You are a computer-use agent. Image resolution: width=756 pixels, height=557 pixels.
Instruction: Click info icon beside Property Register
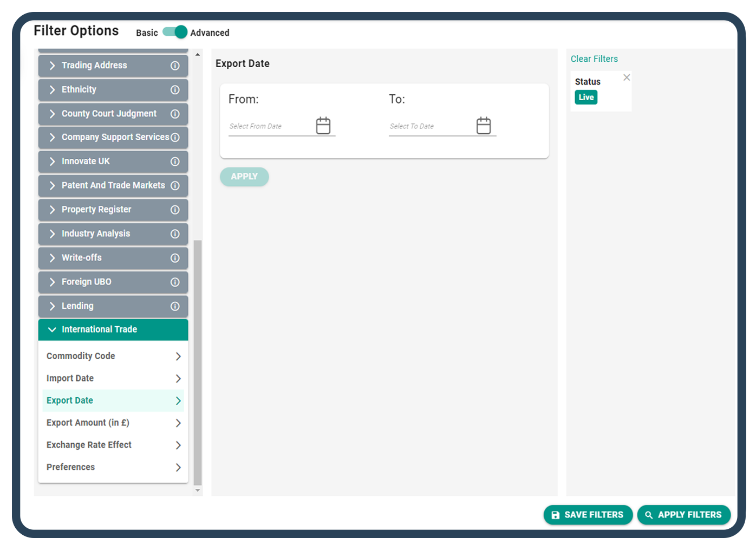click(175, 210)
